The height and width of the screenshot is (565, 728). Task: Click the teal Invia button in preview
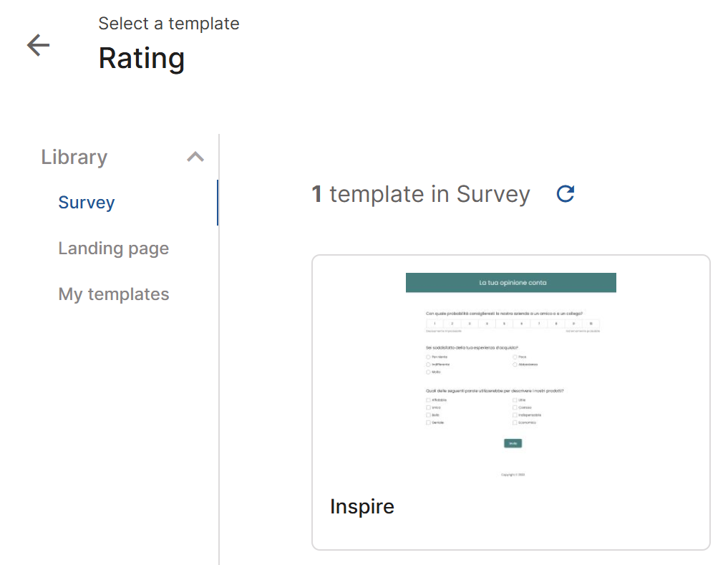[x=513, y=443]
